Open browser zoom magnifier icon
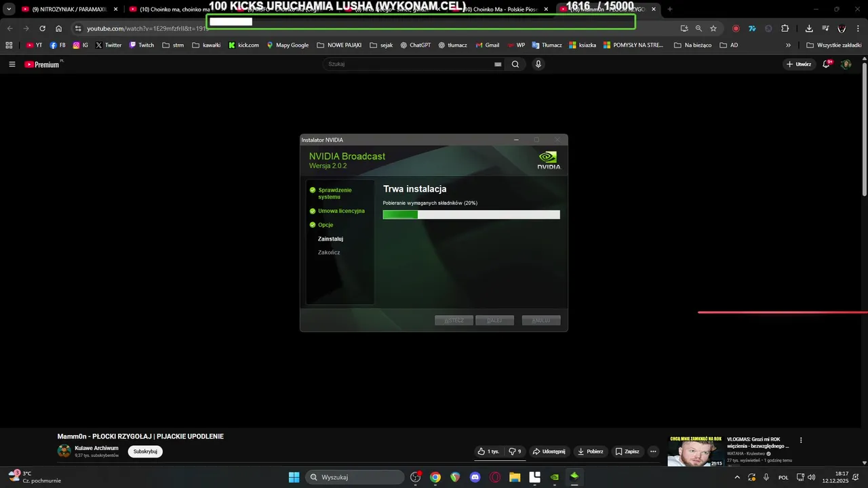Screen dimensions: 868x488 point(698,28)
